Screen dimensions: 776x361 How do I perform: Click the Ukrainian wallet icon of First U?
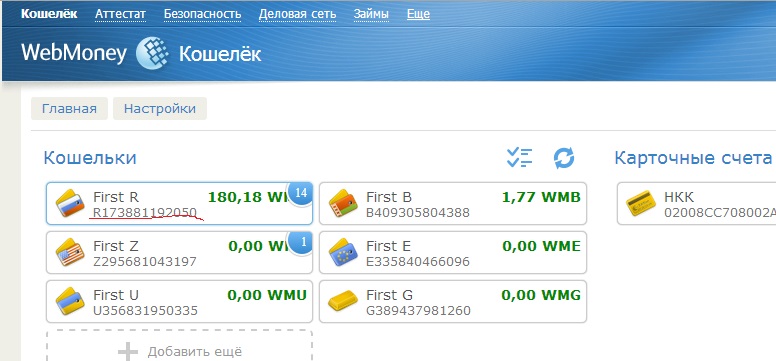pos(69,302)
